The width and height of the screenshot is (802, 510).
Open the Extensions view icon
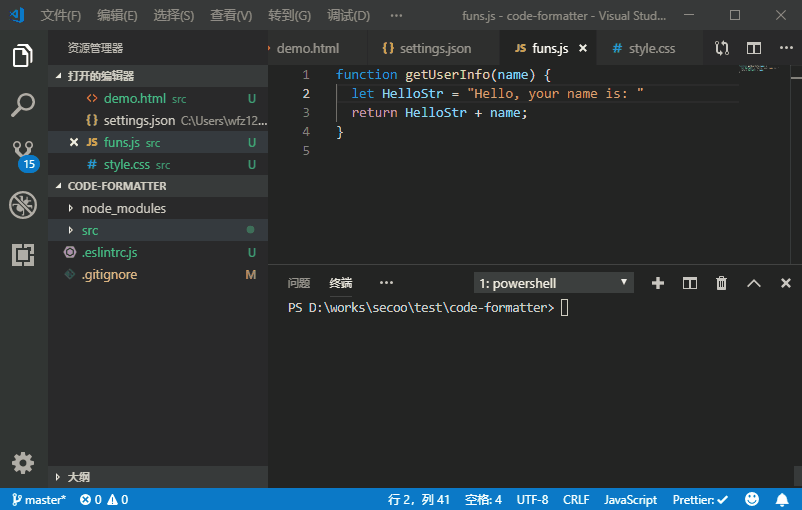[x=23, y=254]
